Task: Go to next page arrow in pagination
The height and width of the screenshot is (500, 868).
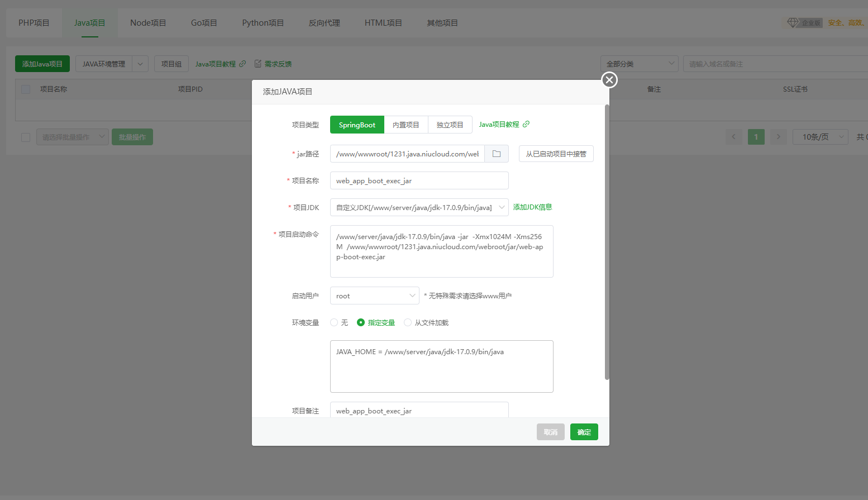Action: tap(778, 137)
